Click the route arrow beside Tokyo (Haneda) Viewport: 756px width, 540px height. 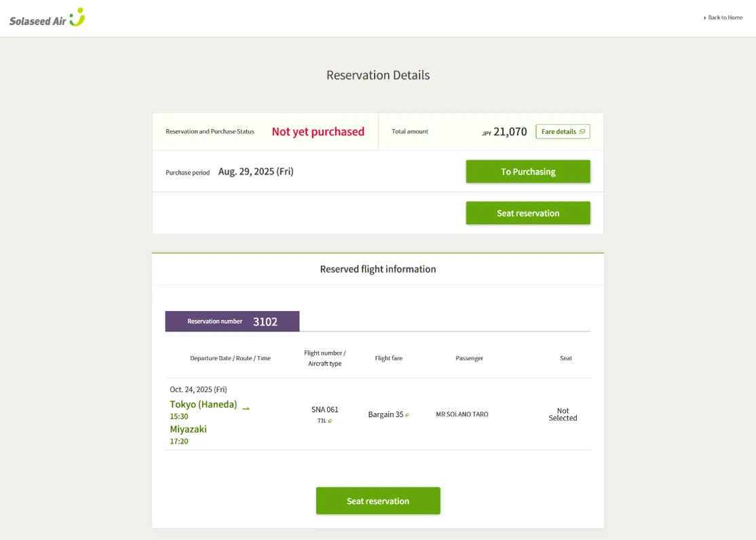coord(246,408)
